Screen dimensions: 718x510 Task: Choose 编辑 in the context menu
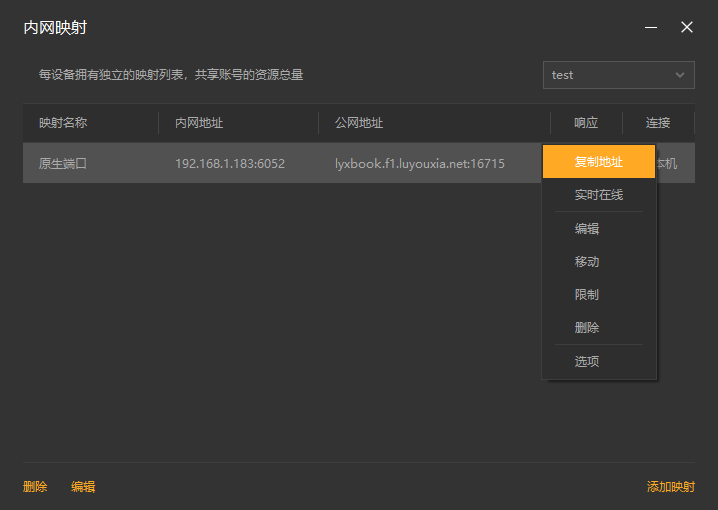[x=598, y=228]
